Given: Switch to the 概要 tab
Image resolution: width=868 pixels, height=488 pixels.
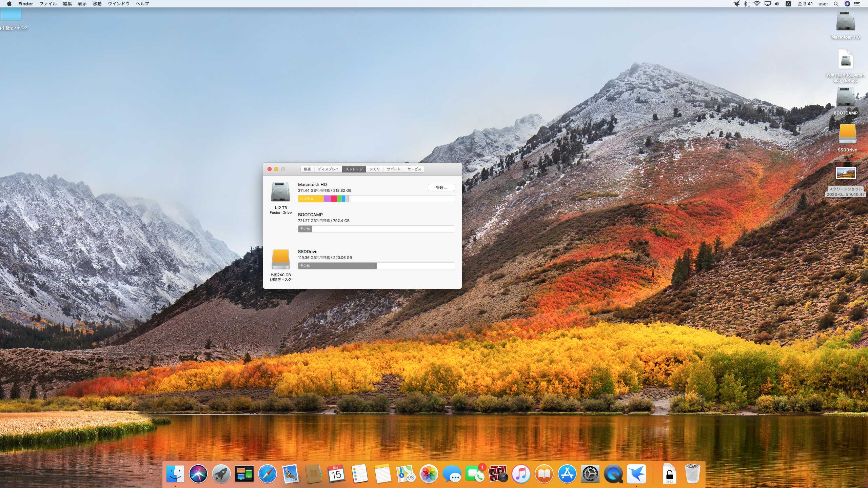Looking at the screenshot, I should (x=307, y=169).
